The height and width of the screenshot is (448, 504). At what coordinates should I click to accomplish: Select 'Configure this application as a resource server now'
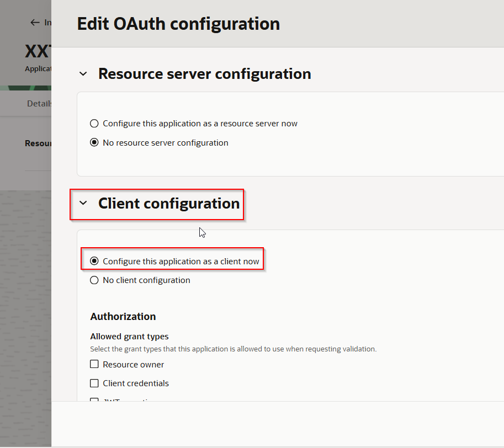point(94,124)
